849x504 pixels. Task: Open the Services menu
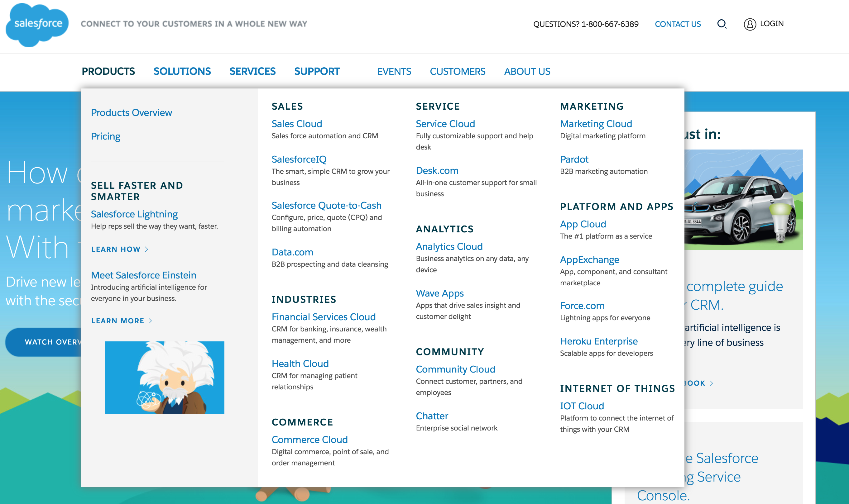252,71
